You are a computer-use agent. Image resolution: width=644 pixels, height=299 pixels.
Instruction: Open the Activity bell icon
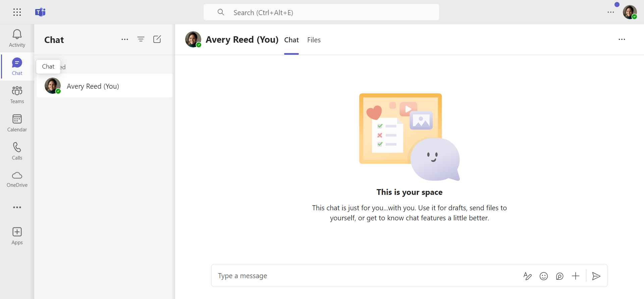[17, 38]
